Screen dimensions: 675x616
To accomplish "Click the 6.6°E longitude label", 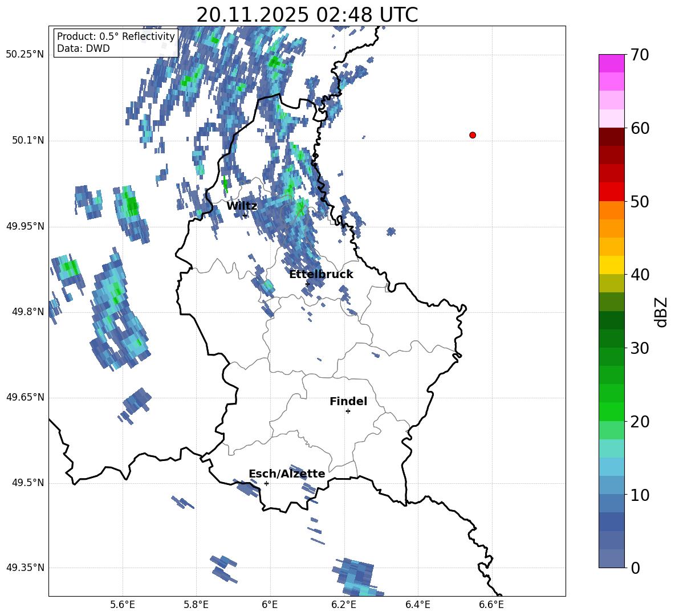I will (x=491, y=605).
